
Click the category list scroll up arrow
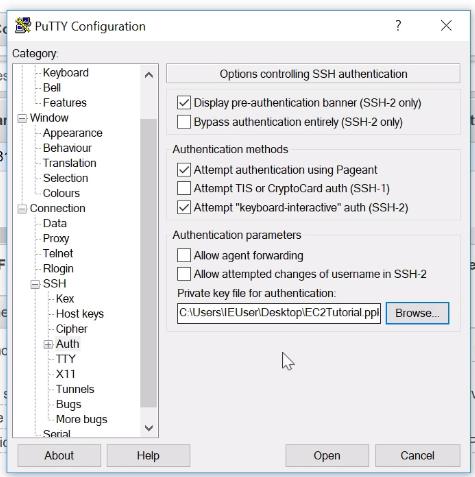coord(149,75)
